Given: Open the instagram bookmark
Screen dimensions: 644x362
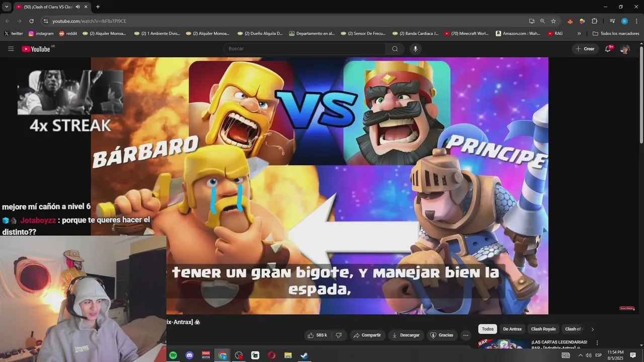Looking at the screenshot, I should pyautogui.click(x=41, y=34).
